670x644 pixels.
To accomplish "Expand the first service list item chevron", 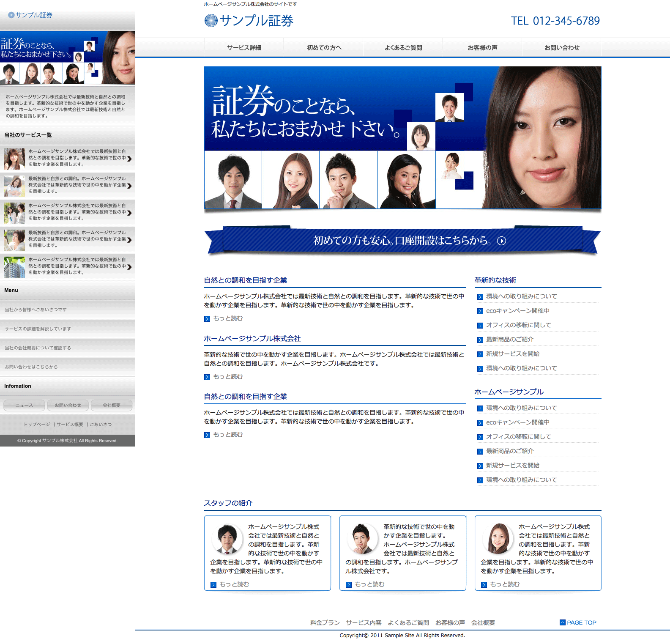I will [129, 159].
